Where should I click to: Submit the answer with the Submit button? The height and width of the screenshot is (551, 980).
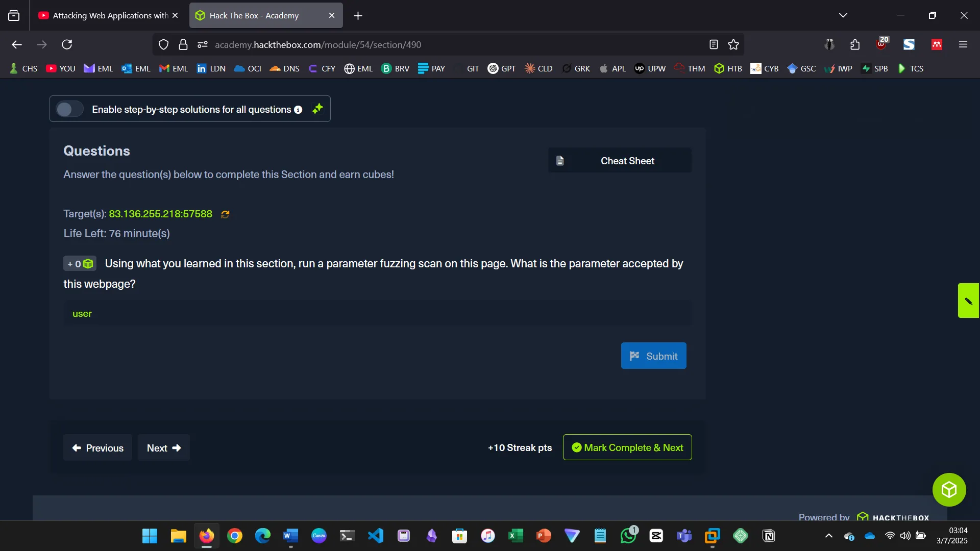tap(653, 356)
